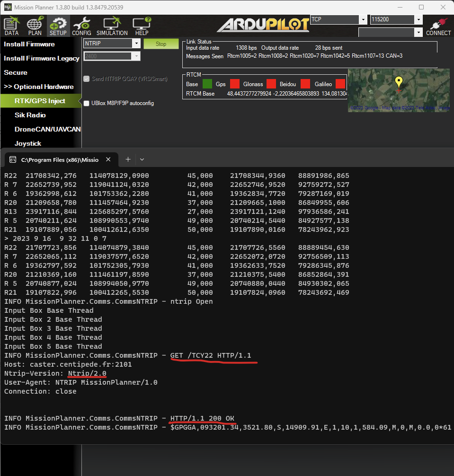This screenshot has width=454, height=476.
Task: Click the red Gps status indicator
Action: [235, 84]
